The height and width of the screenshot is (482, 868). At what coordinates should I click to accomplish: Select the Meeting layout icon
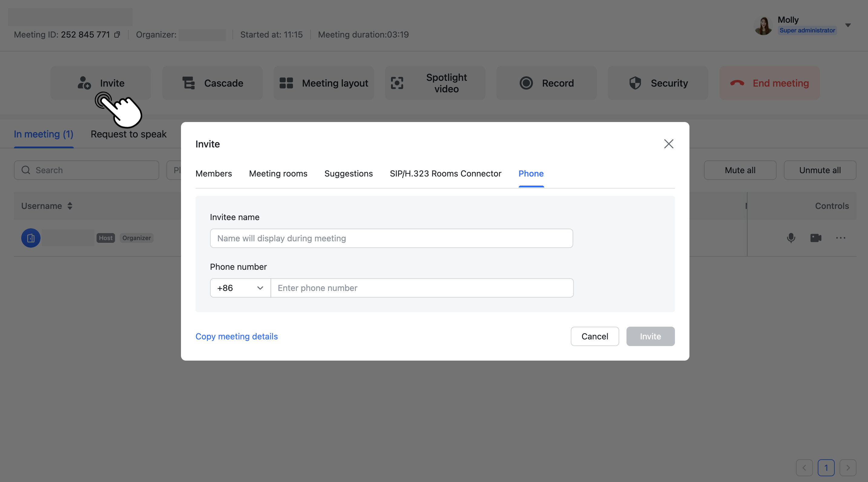(285, 83)
